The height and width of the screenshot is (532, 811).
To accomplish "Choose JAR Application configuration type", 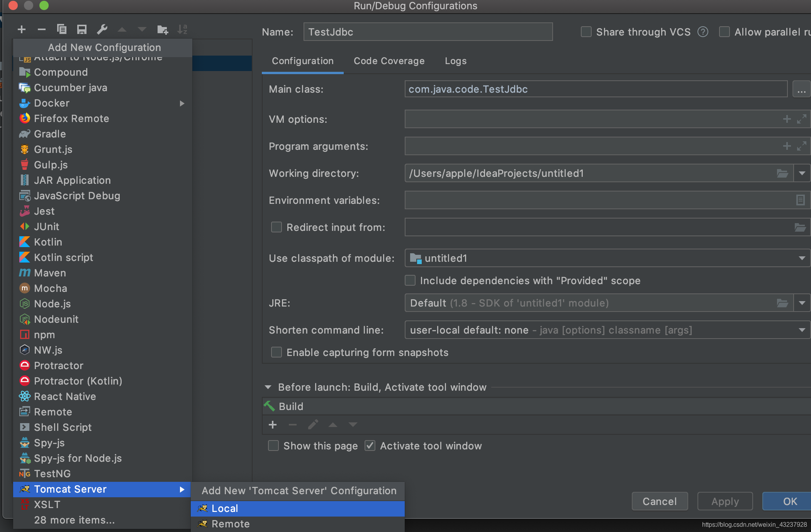I will click(102, 180).
